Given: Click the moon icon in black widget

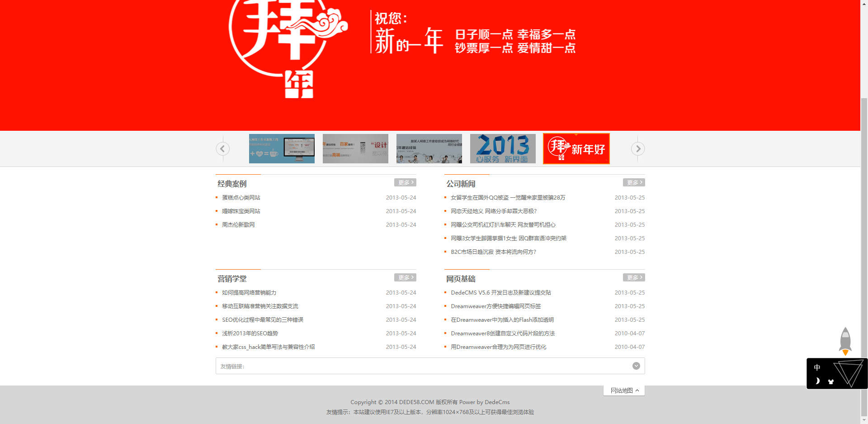Looking at the screenshot, I should click(x=817, y=381).
